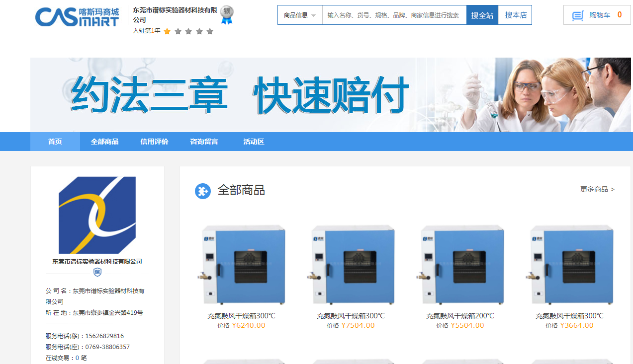Open the shopping cart icon

[x=577, y=15]
